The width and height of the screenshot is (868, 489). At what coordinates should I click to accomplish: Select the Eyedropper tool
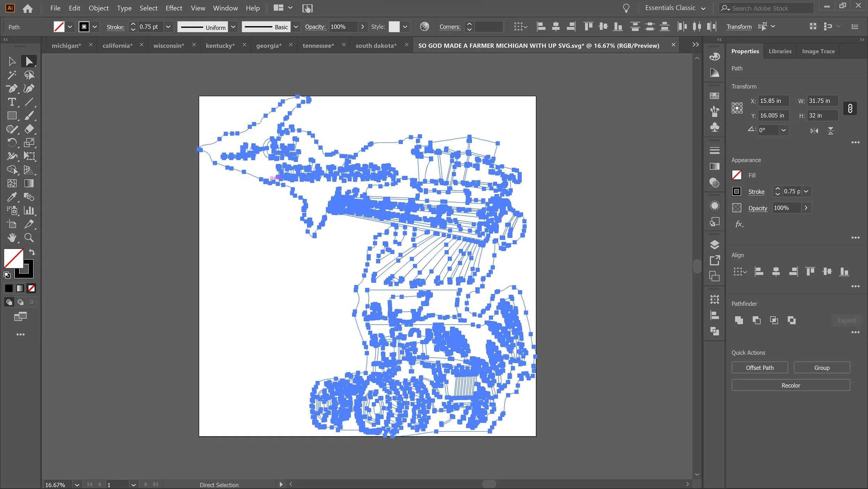[12, 197]
